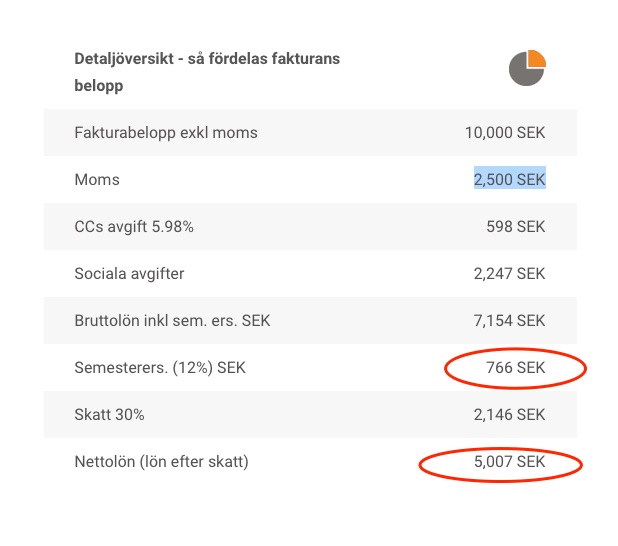The width and height of the screenshot is (618, 546).
Task: Click the pie chart icon
Action: point(527,67)
